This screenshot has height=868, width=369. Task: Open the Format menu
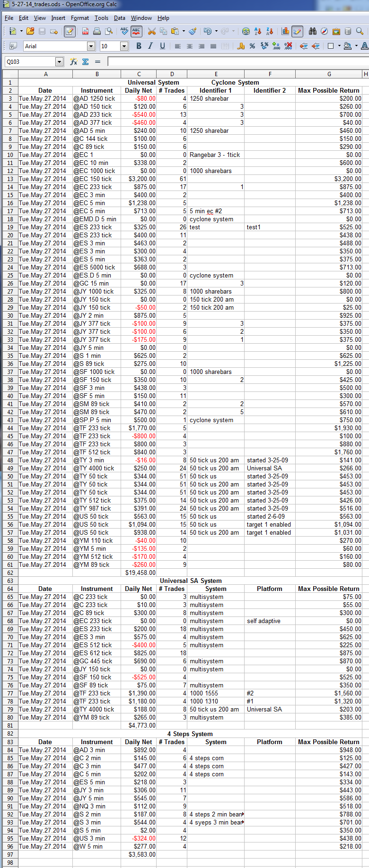80,18
